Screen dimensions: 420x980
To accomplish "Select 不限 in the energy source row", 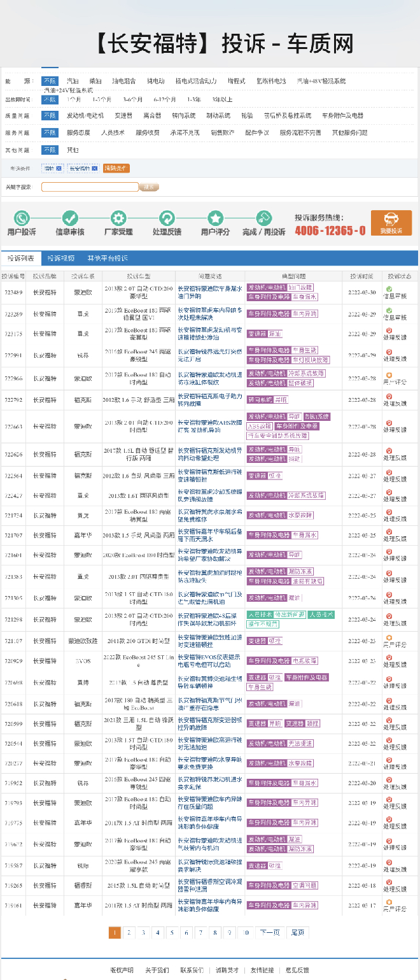I will pyautogui.click(x=50, y=81).
